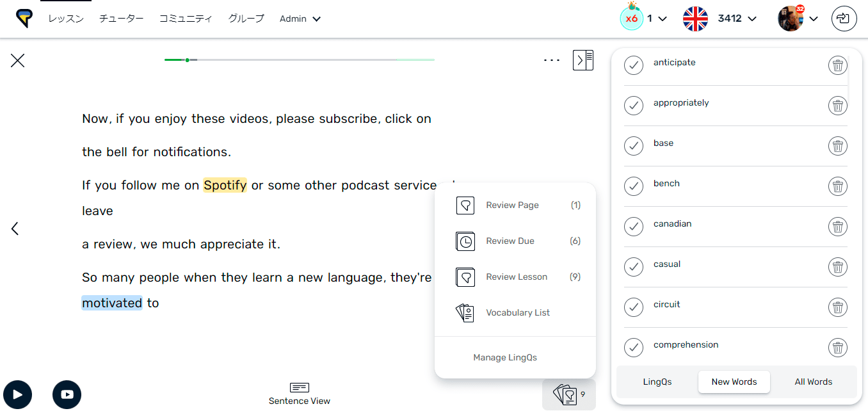Open the YouTube video player icon
The width and height of the screenshot is (868, 411).
click(67, 394)
